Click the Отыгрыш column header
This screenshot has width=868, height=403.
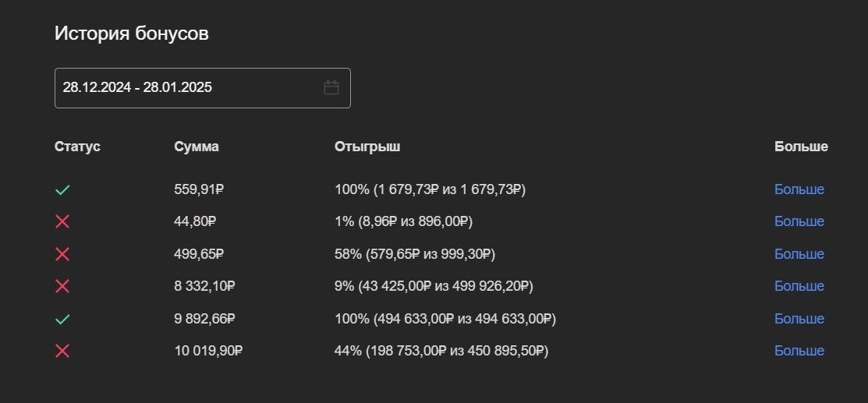click(x=367, y=147)
